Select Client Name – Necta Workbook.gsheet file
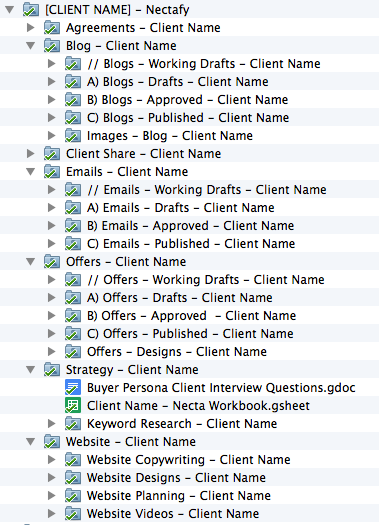The height and width of the screenshot is (525, 379). tap(198, 405)
